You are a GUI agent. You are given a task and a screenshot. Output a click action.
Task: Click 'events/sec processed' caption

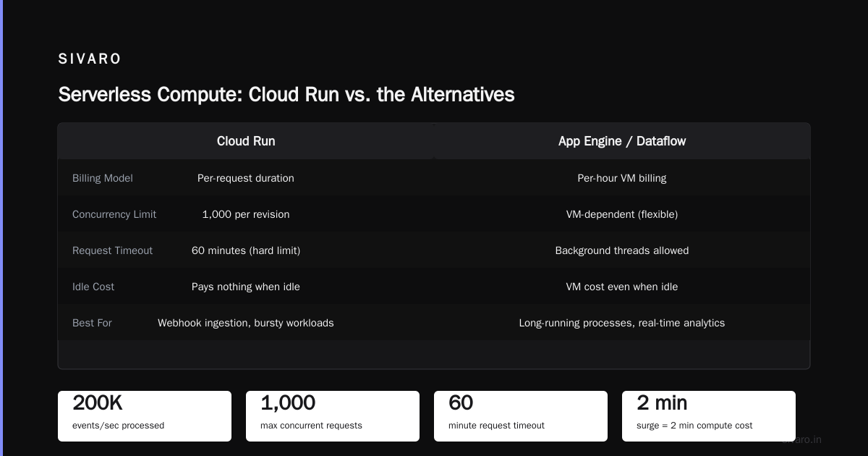pos(118,426)
